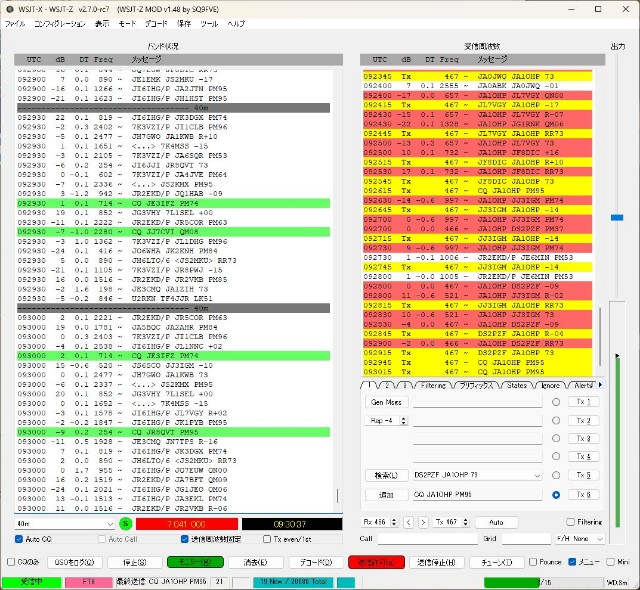Image resolution: width=640 pixels, height=590 pixels.
Task: Open the Configuration menu
Action: point(60,24)
